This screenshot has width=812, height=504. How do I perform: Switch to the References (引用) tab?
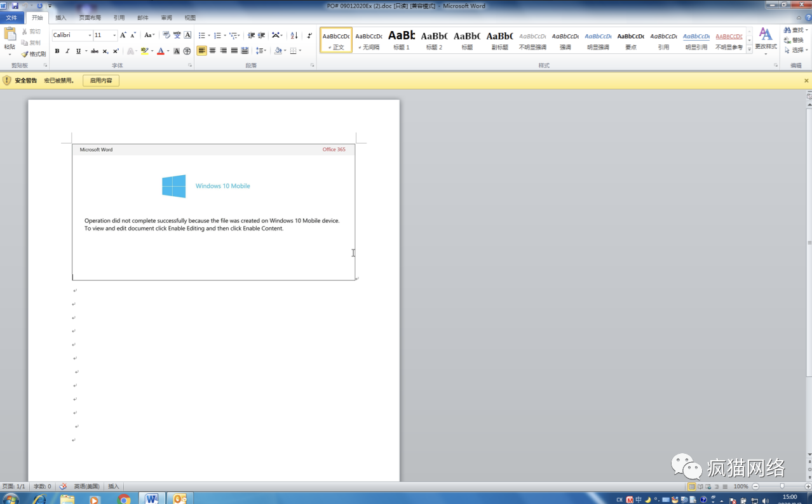click(x=119, y=18)
